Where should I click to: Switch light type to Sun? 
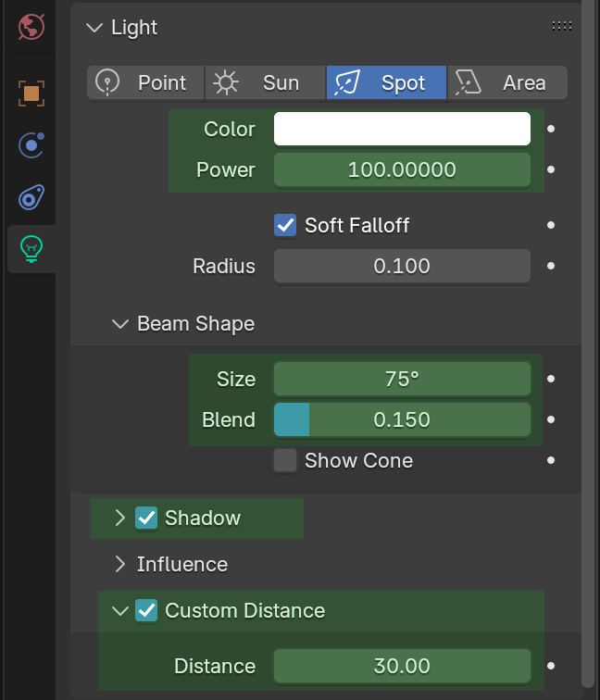(x=266, y=82)
